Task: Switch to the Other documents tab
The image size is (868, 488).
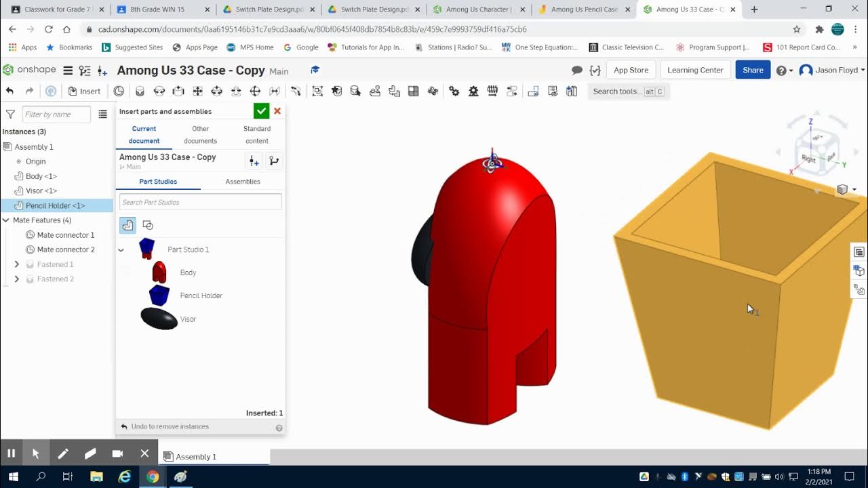Action: 200,135
